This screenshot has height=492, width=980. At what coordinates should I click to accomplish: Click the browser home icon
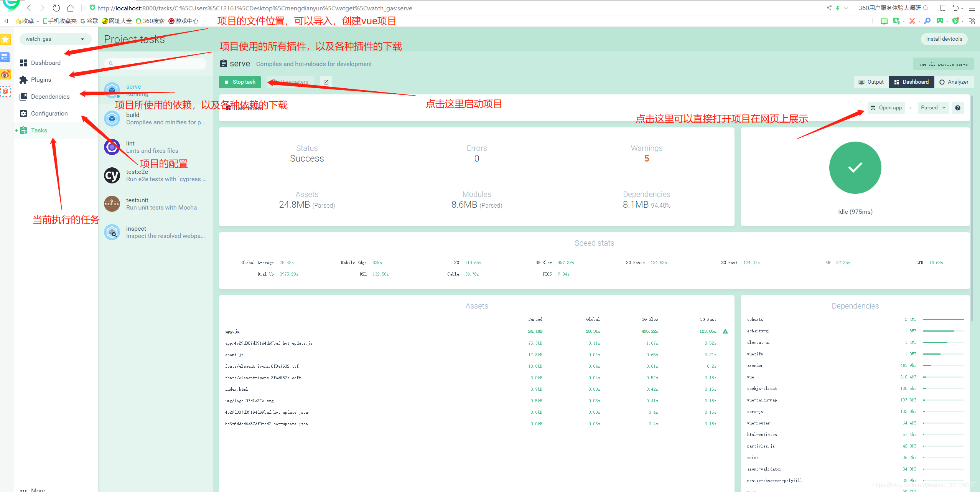(x=70, y=8)
